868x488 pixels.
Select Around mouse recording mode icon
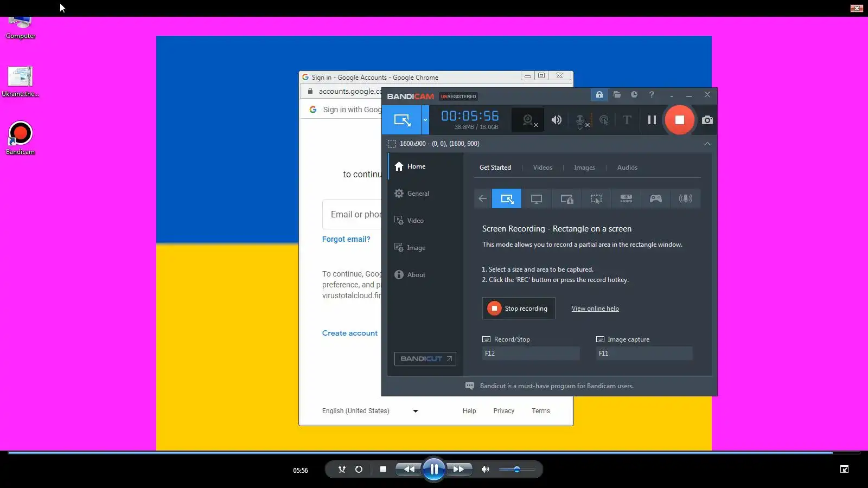point(596,198)
